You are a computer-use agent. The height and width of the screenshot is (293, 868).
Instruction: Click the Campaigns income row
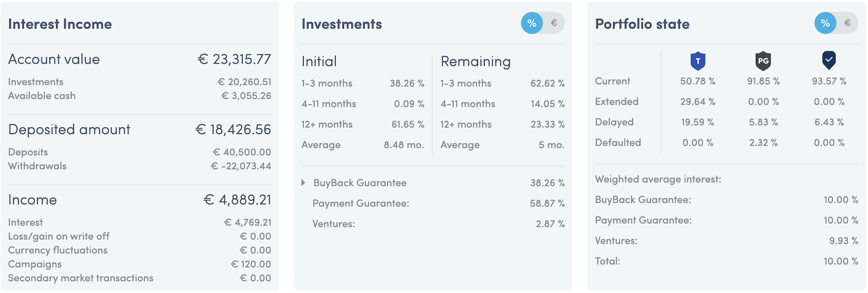pyautogui.click(x=140, y=264)
